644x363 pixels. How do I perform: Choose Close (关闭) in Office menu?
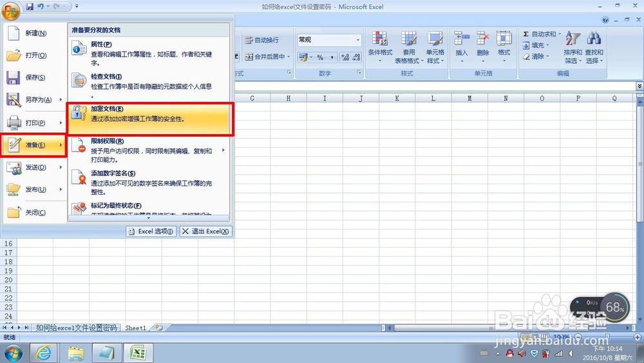point(35,213)
